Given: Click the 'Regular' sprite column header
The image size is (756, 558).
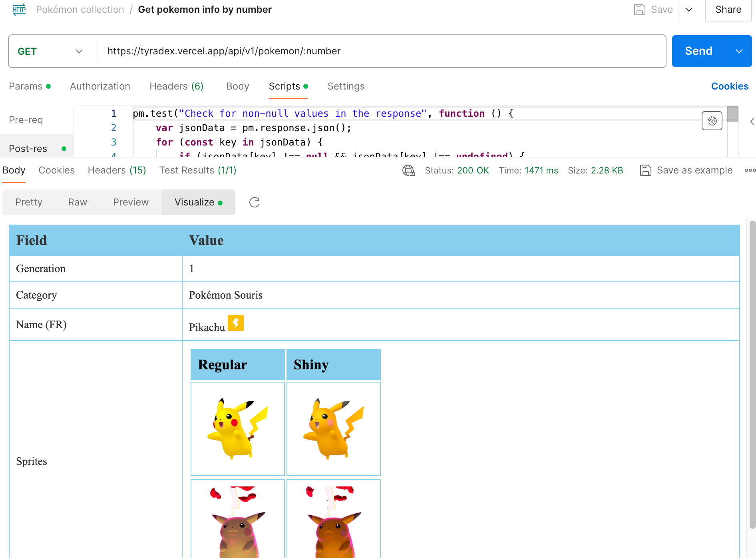Looking at the screenshot, I should (x=238, y=365).
